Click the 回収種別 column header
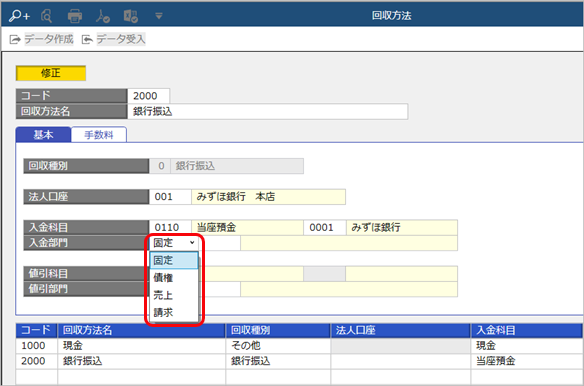The width and height of the screenshot is (584, 386). point(278,330)
